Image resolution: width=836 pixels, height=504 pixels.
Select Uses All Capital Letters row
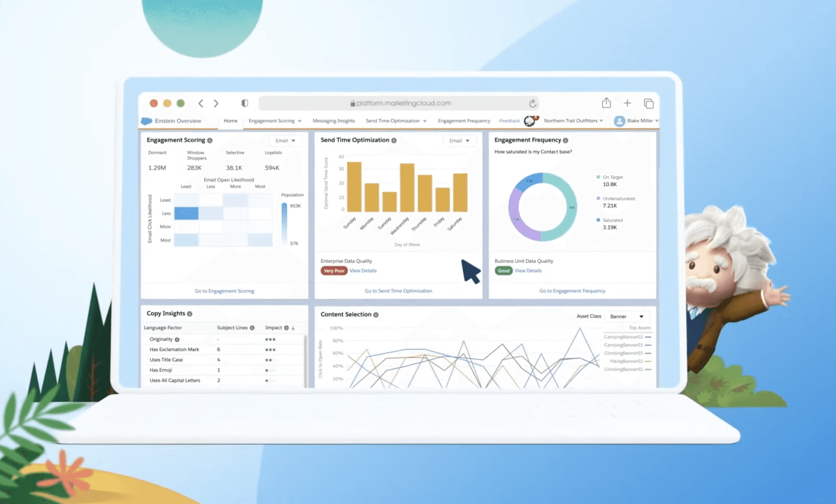point(223,380)
